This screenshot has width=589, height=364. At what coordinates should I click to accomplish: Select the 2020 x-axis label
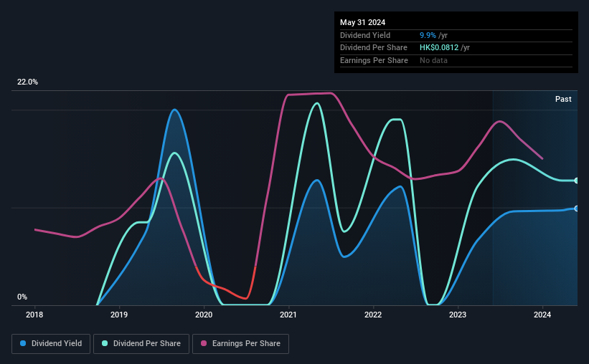coord(204,315)
